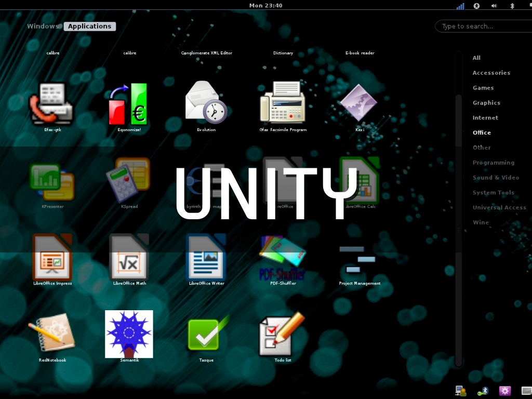Launch Tasque task manager
The width and height of the screenshot is (532, 399).
click(206, 334)
